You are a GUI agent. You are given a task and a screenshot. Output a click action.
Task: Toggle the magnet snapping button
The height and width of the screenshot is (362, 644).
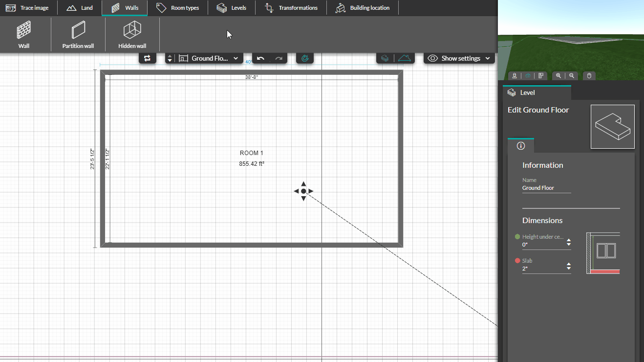coord(305,58)
